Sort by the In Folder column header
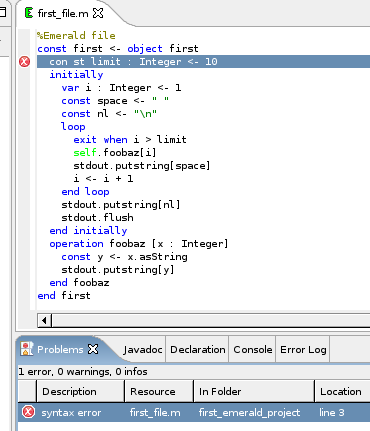 coord(254,391)
